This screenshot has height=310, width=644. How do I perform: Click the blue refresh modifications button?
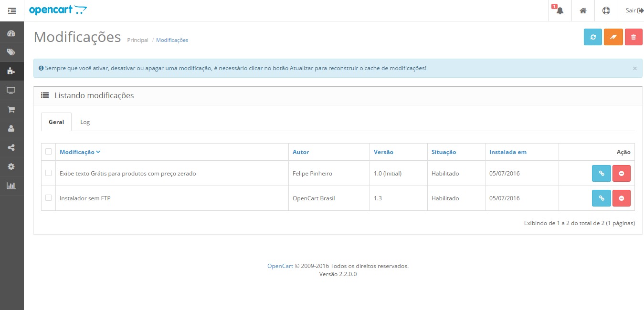[592, 37]
